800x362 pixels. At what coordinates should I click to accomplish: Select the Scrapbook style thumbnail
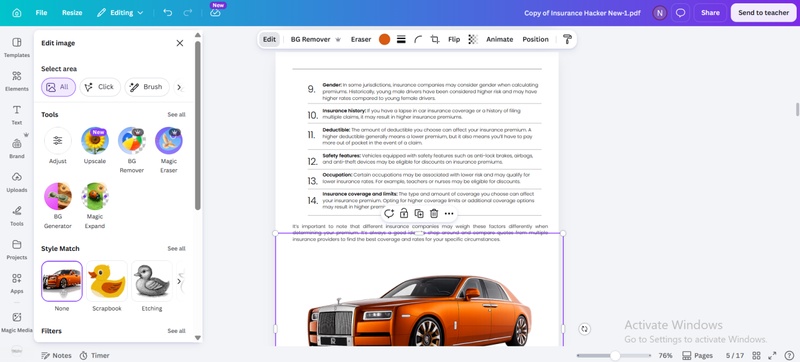point(107,281)
